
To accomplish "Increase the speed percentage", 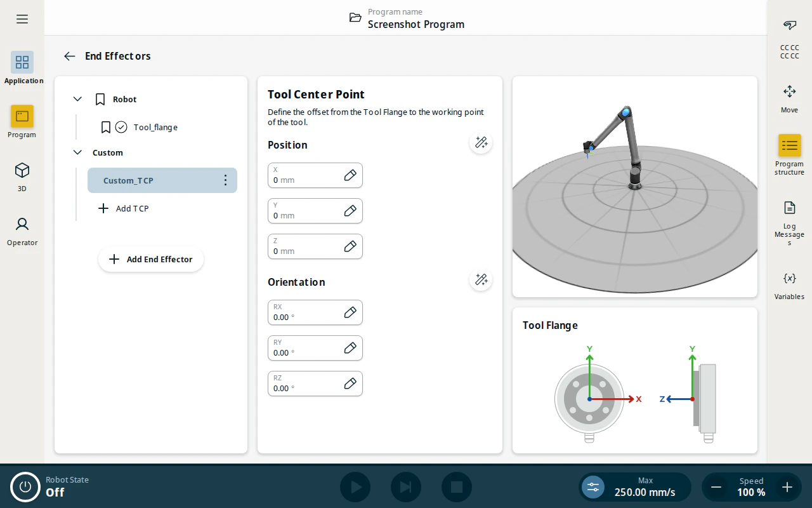I will click(x=787, y=487).
